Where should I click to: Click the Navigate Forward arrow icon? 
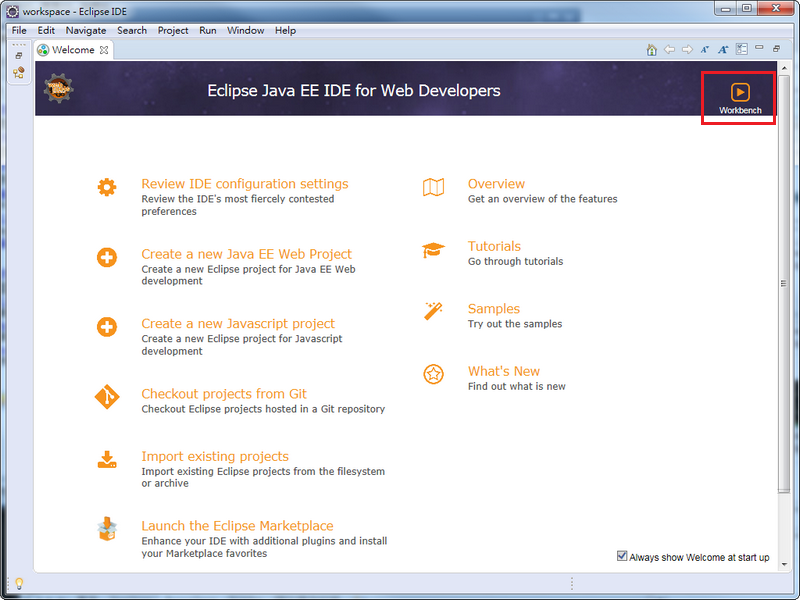tap(686, 49)
